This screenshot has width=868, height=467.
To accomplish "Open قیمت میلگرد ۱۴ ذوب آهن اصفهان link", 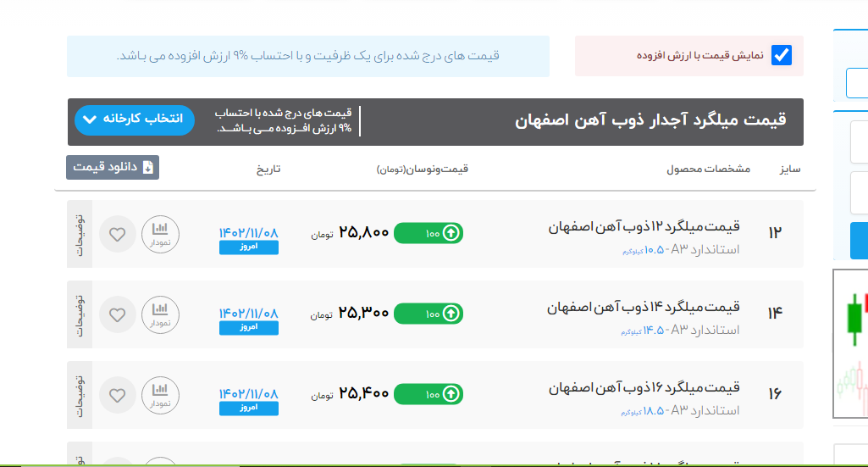I will tap(644, 307).
